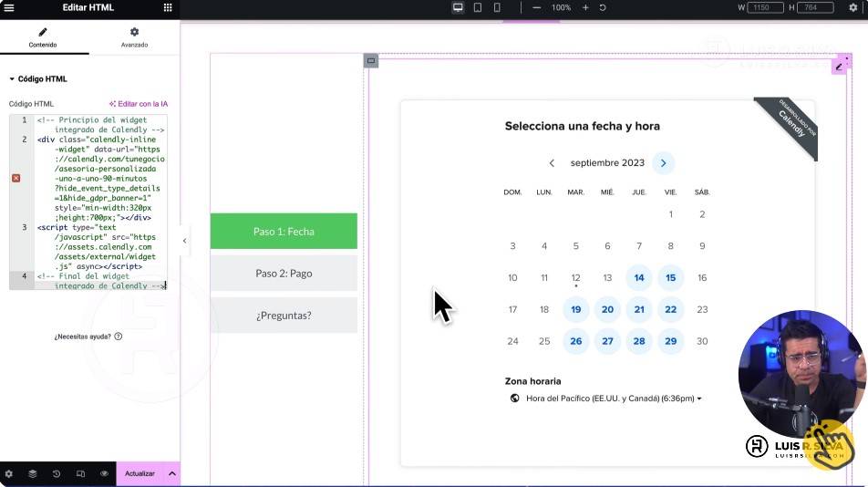Select September 19 in calendar
The width and height of the screenshot is (868, 487).
click(575, 309)
